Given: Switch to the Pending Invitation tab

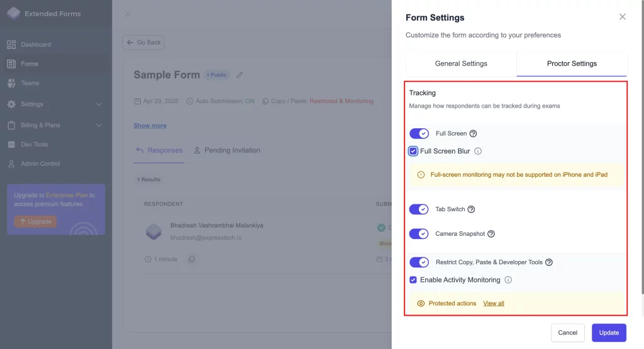Looking at the screenshot, I should click(226, 150).
